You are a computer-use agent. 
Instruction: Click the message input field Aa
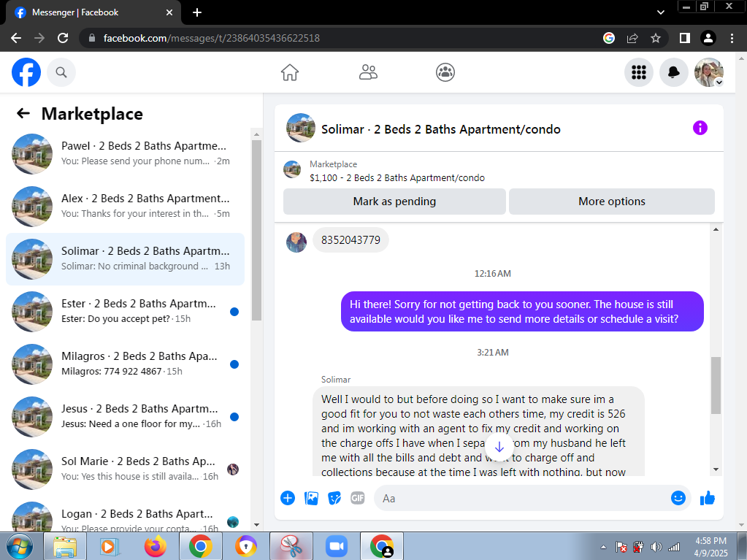(x=521, y=498)
